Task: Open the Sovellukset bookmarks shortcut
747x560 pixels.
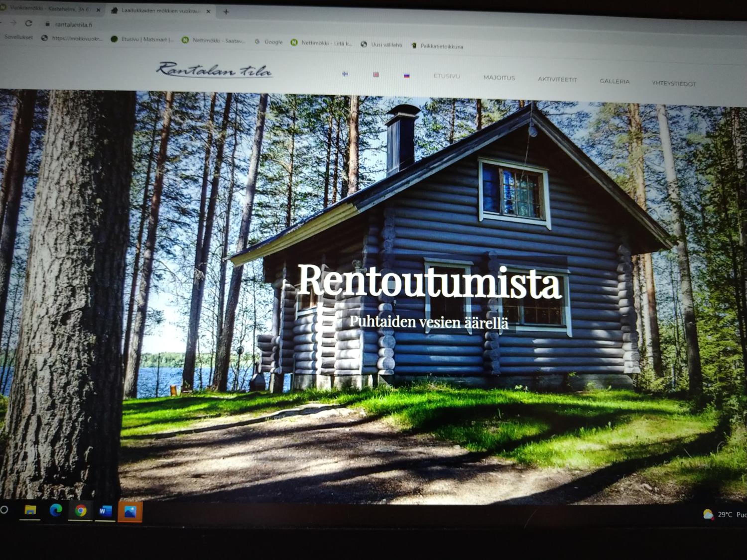Action: point(19,37)
